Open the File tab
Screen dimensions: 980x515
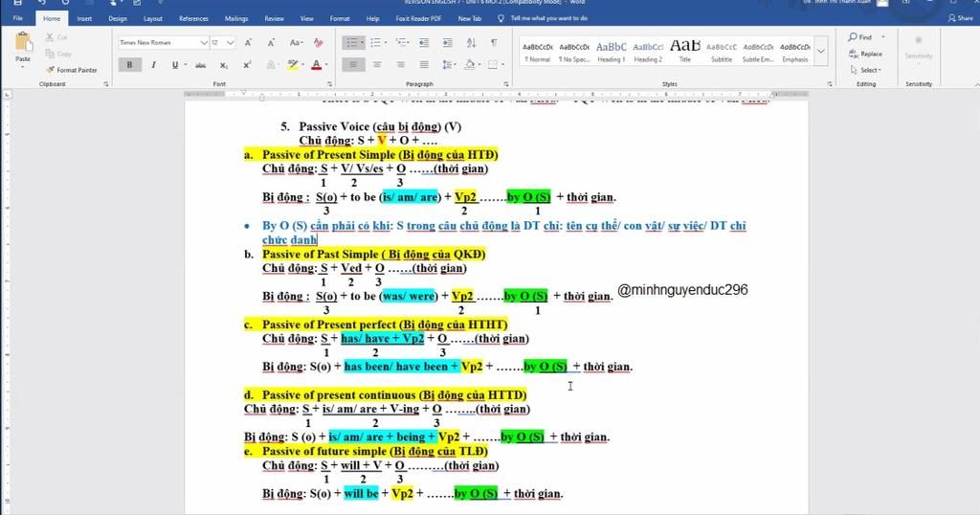click(x=18, y=18)
